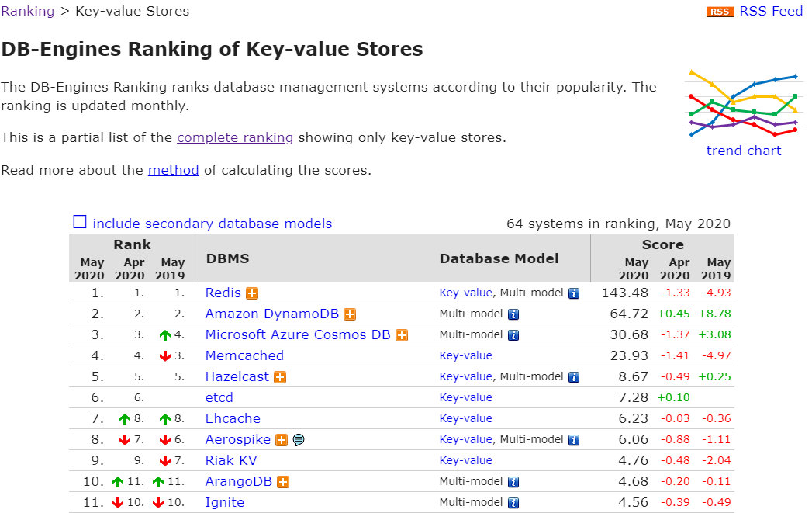Viewport: 812px width, 513px height.
Task: Click the plus icon beside Amazon DynamoDB
Action: pyautogui.click(x=350, y=314)
